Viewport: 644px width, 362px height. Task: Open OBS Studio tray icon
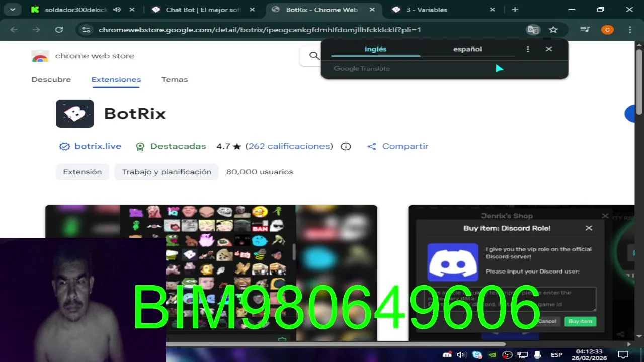tap(508, 355)
